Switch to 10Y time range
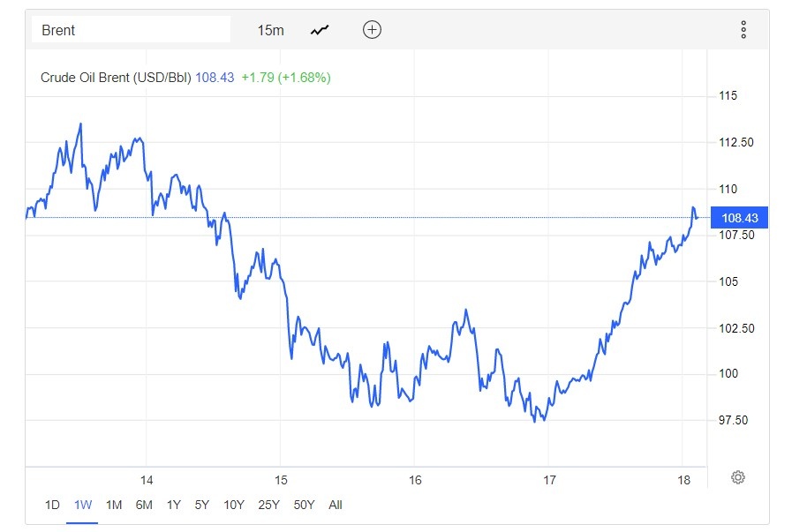The width and height of the screenshot is (792, 532). click(x=234, y=505)
